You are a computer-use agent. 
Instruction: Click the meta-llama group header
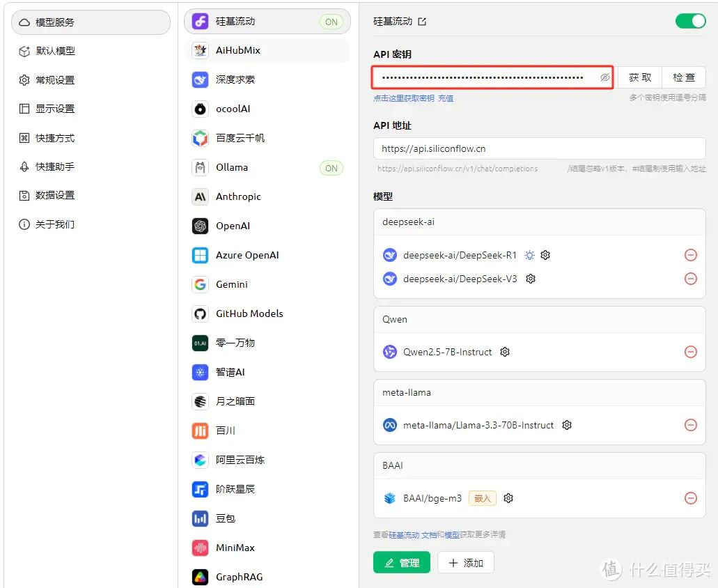pyautogui.click(x=540, y=393)
